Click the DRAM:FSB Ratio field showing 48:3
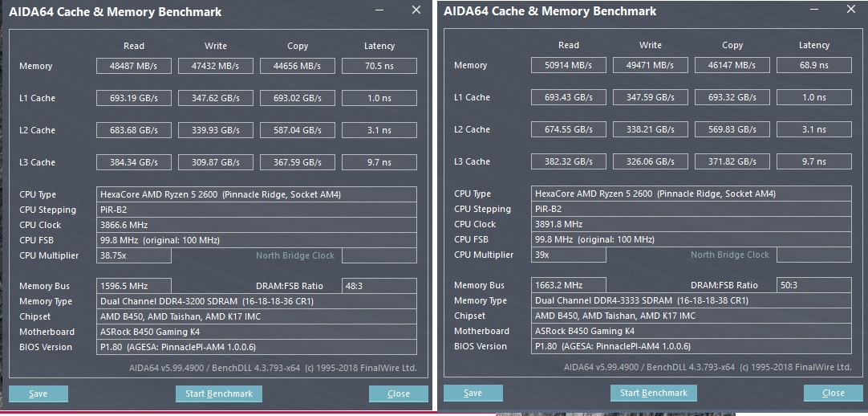 379,286
